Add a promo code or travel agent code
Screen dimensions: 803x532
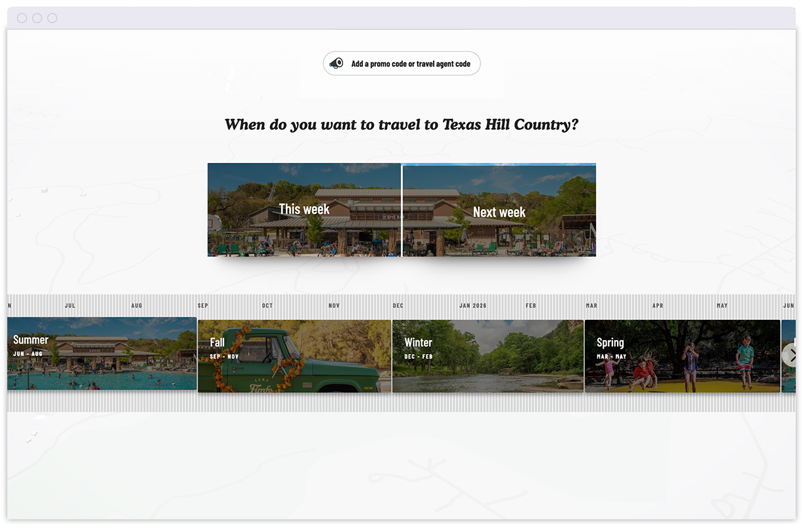click(410, 64)
